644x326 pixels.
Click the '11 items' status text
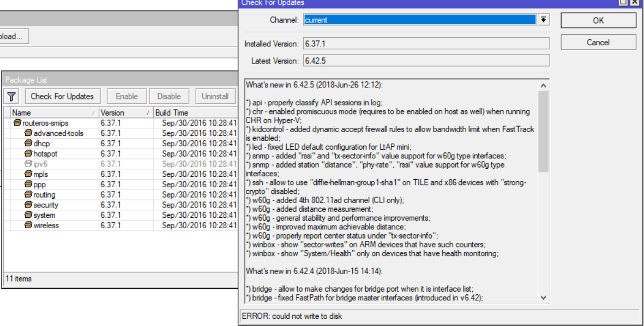pos(19,278)
